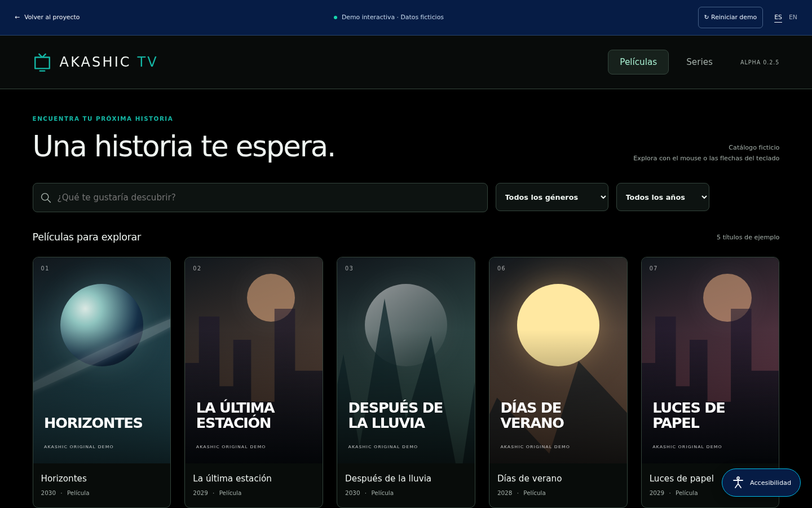The width and height of the screenshot is (812, 508).
Task: Click Volver al proyecto link
Action: point(47,17)
